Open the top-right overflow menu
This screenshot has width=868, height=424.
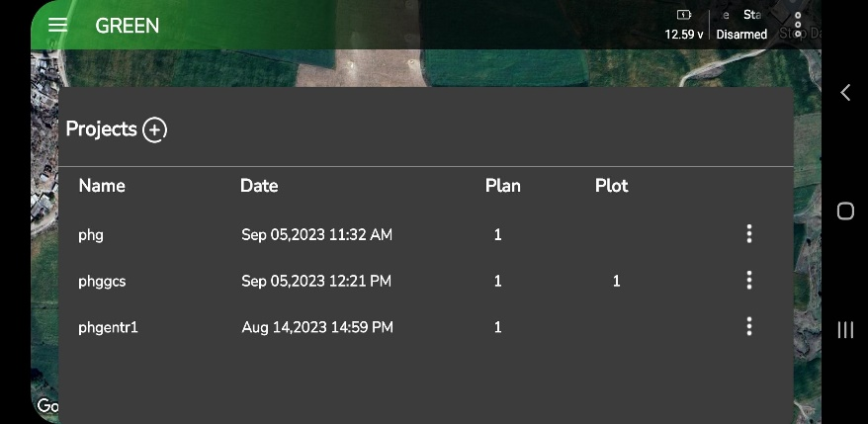[798, 25]
